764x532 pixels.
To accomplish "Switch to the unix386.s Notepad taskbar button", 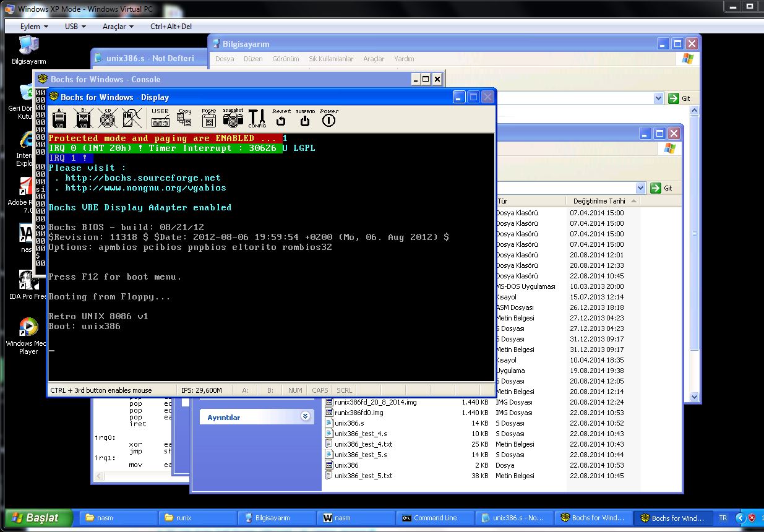I will (515, 518).
